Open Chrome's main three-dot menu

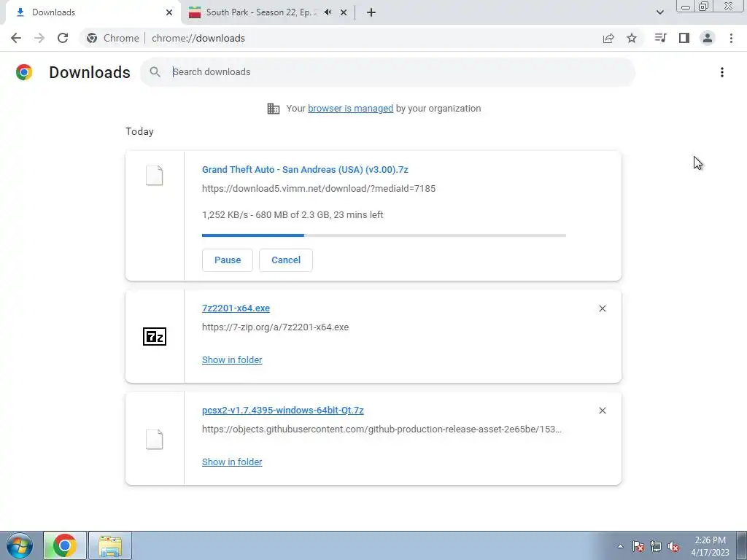pos(731,38)
